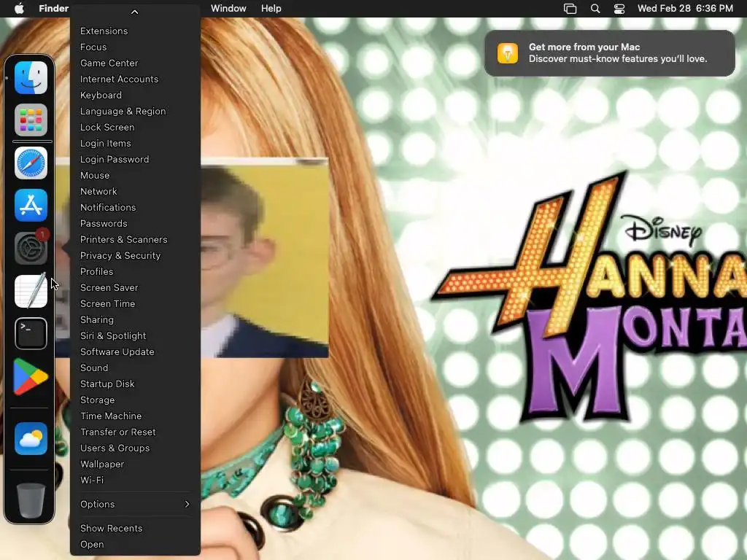Open the Apple menu

[x=19, y=9]
